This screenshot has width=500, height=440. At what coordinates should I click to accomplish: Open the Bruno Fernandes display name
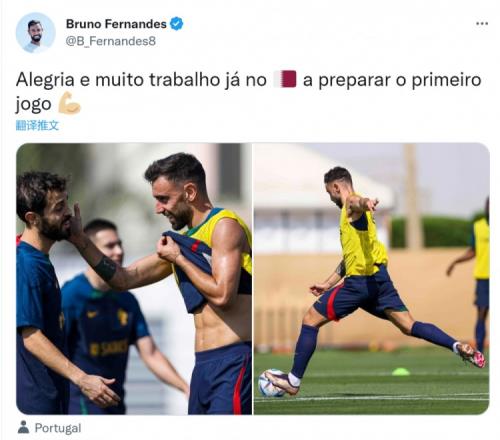pyautogui.click(x=116, y=24)
